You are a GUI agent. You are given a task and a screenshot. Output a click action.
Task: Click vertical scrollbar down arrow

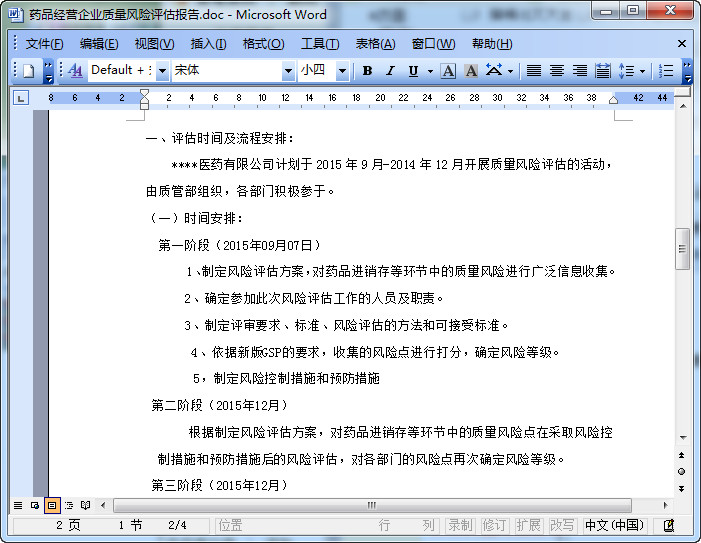click(x=683, y=438)
